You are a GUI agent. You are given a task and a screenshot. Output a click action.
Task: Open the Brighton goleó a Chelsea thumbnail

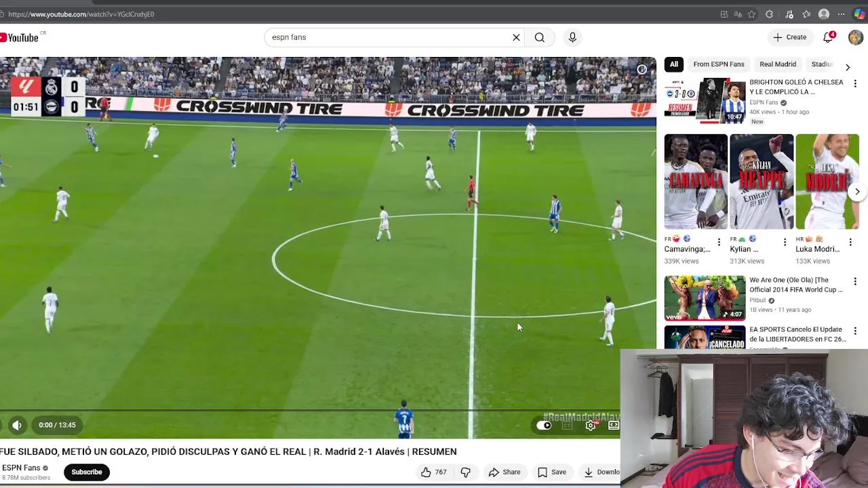(705, 100)
